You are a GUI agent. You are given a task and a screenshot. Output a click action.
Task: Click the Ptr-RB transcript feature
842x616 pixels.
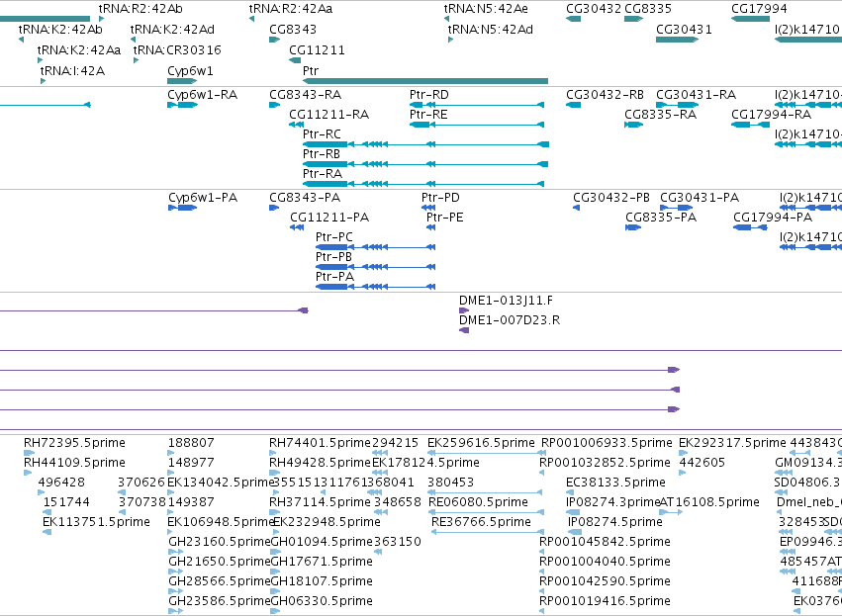point(425,164)
